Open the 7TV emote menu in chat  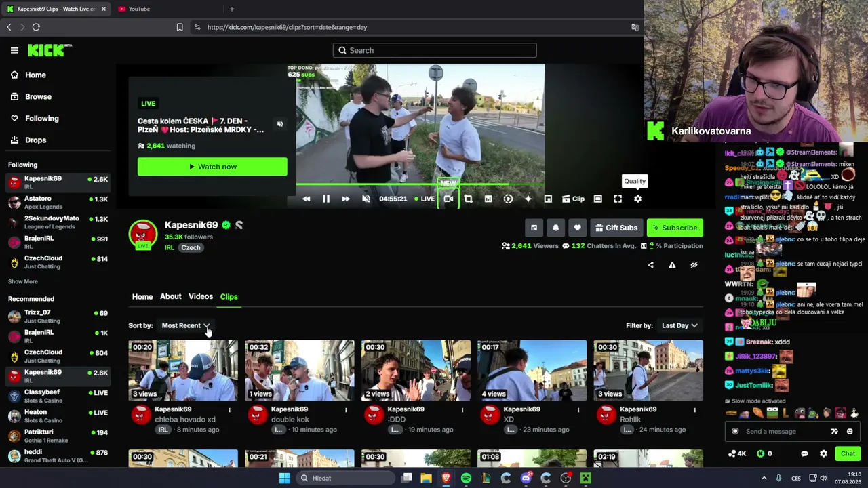(834, 432)
